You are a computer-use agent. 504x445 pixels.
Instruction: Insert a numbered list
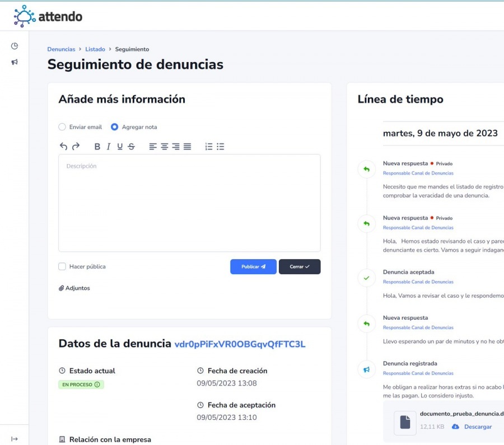click(209, 147)
